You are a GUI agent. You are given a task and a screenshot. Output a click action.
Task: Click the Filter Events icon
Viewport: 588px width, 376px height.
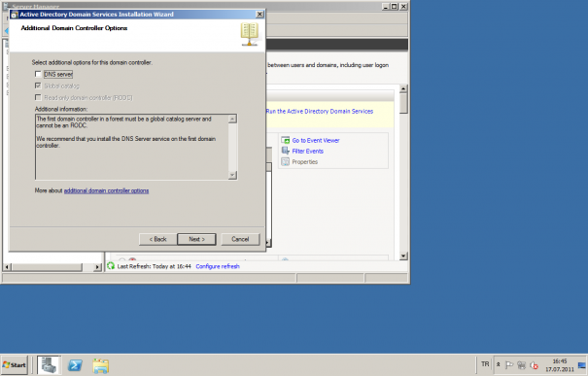point(286,151)
